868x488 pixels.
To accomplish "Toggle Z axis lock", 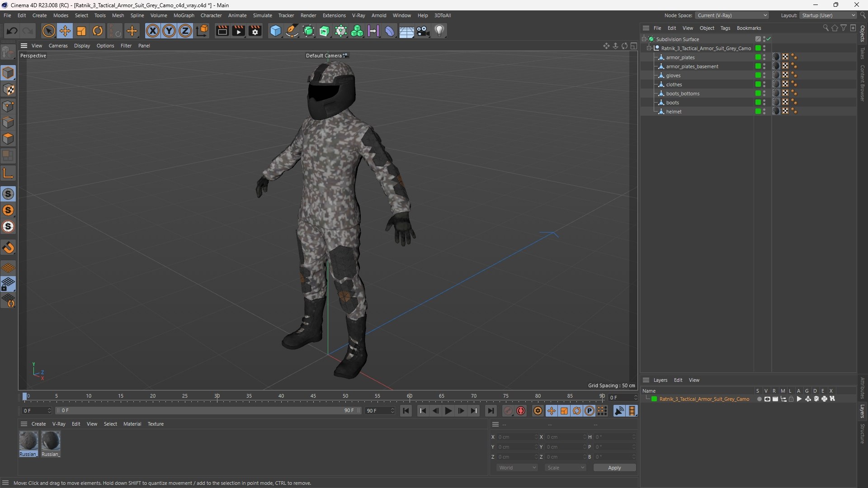I will (x=185, y=31).
